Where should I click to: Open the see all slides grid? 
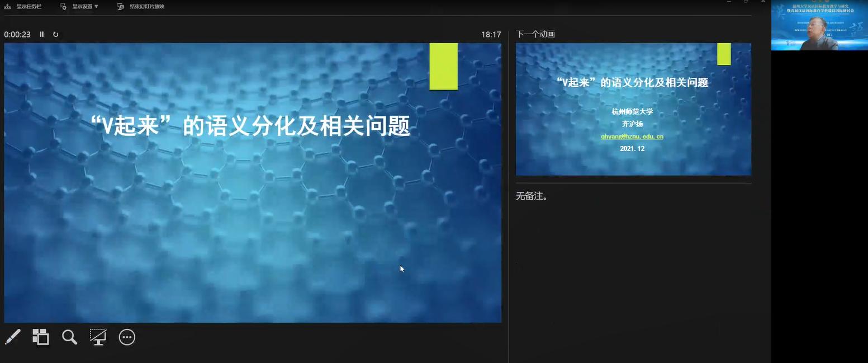point(40,337)
